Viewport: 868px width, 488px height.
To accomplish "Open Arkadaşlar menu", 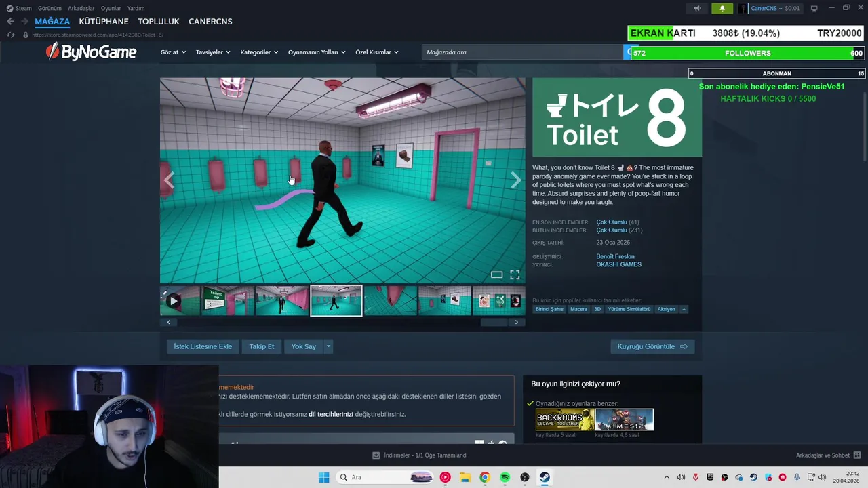I will (x=81, y=8).
